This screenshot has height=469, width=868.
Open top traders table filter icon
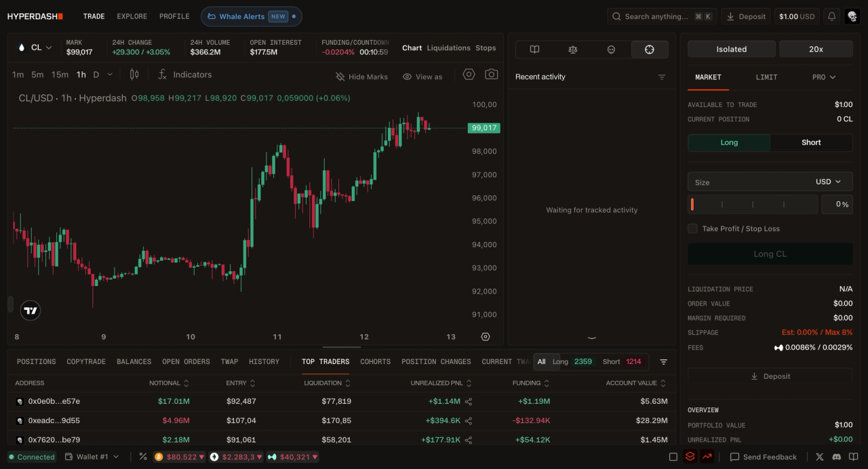coord(664,362)
